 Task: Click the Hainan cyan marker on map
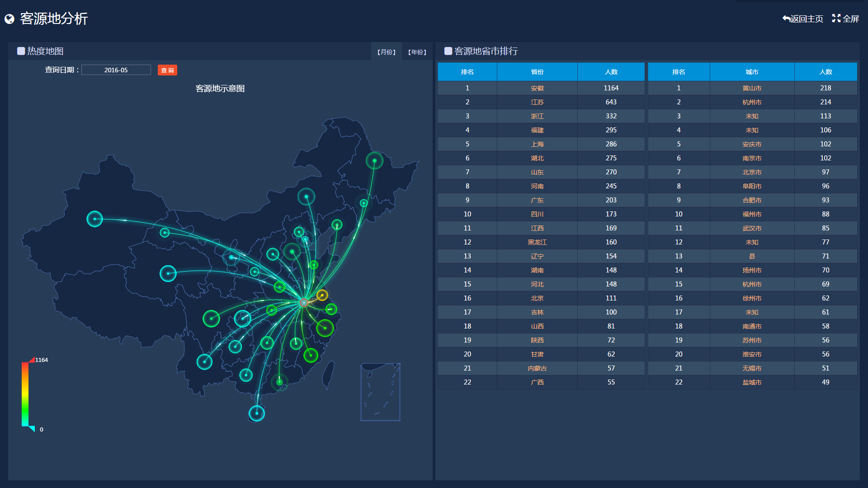[257, 413]
